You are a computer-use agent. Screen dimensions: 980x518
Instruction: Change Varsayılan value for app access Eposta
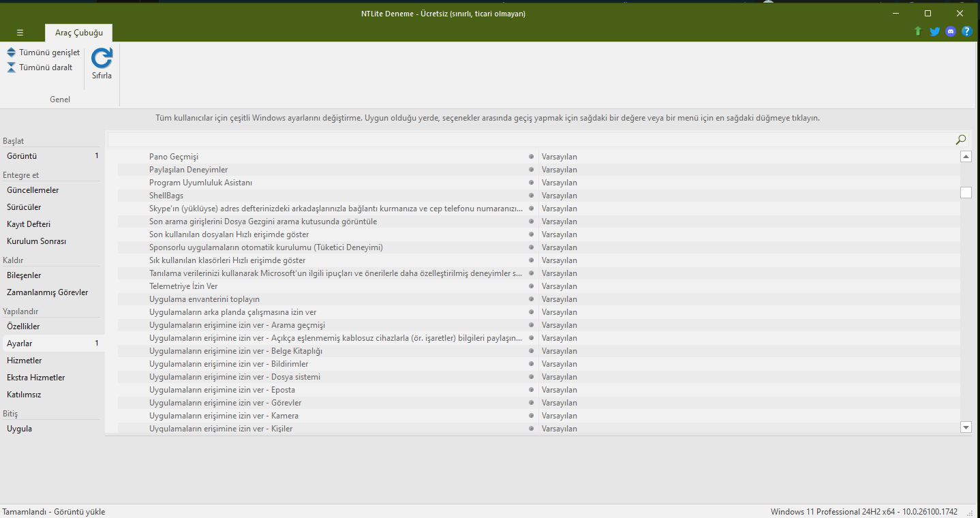(560, 390)
